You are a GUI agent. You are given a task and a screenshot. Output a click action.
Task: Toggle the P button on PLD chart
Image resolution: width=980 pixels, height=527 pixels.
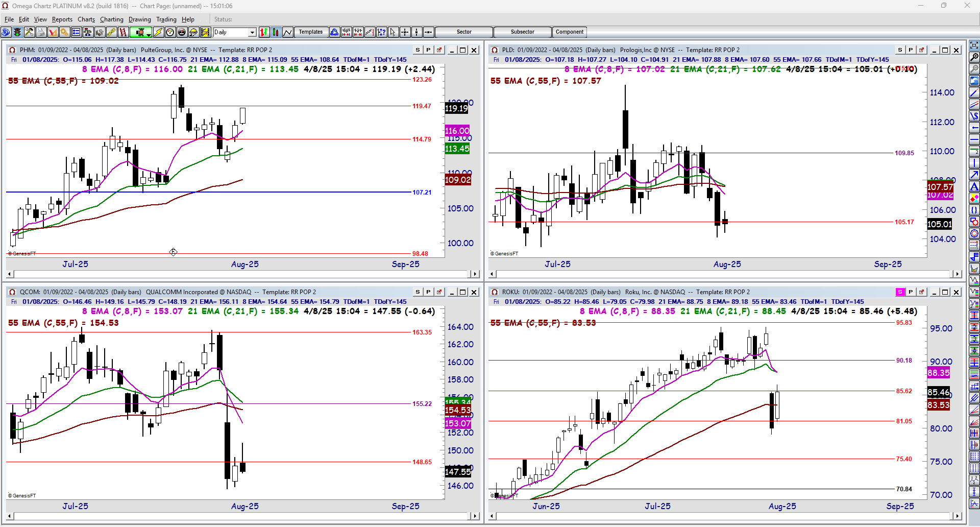tap(910, 50)
